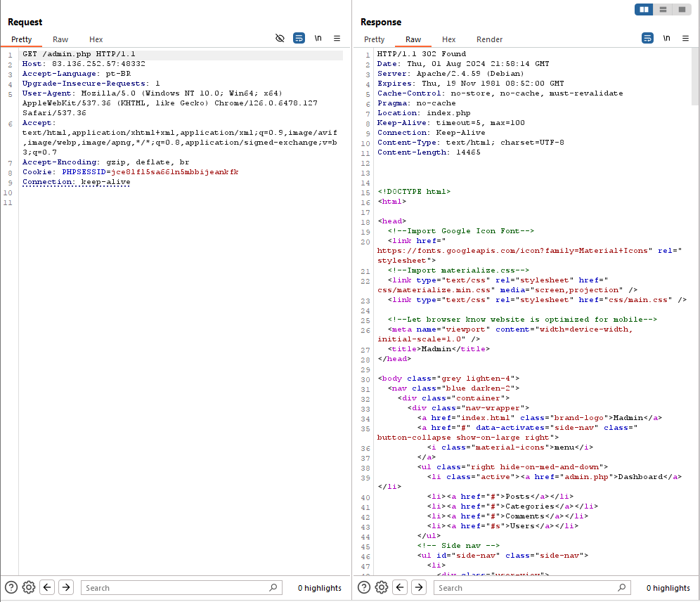This screenshot has width=700, height=602.
Task: Click the Accept-Language header name
Action: pos(59,74)
